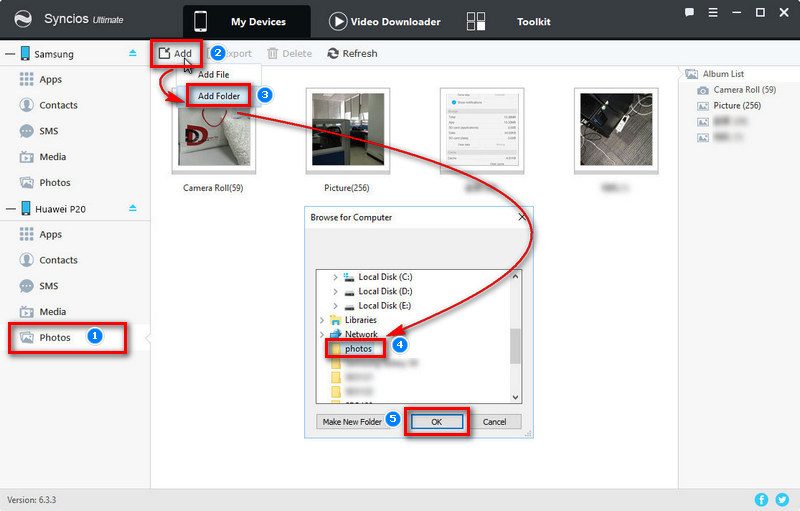Click the folder tree scrollbar thumb

(515, 346)
